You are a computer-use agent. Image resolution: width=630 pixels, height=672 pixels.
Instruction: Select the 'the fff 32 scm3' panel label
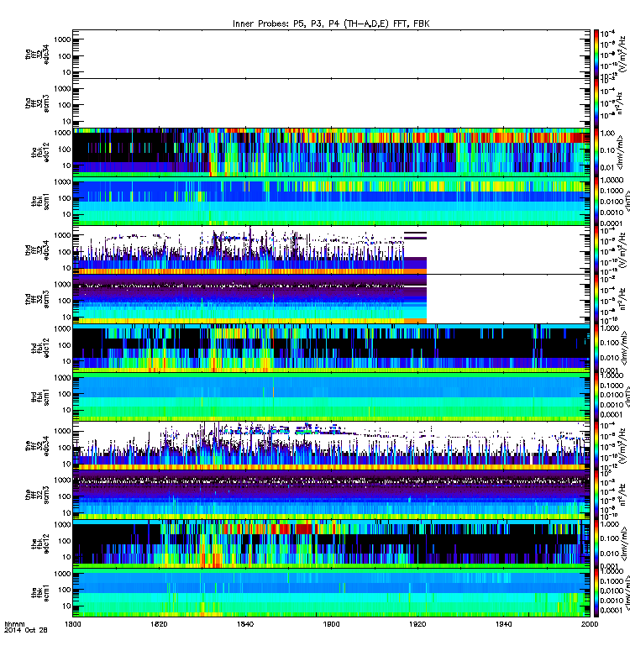click(x=37, y=495)
